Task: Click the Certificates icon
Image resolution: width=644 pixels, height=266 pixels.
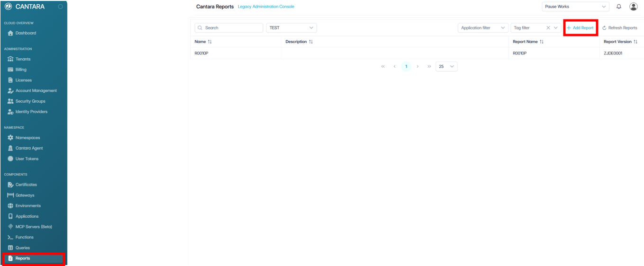Action: coord(10,185)
